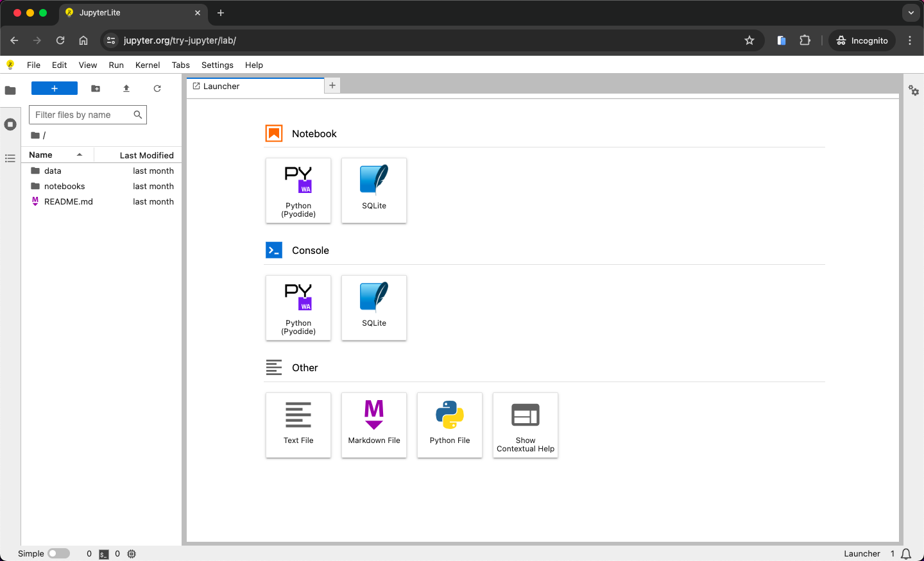Open the File menu
This screenshot has width=924, height=561.
[x=33, y=65]
